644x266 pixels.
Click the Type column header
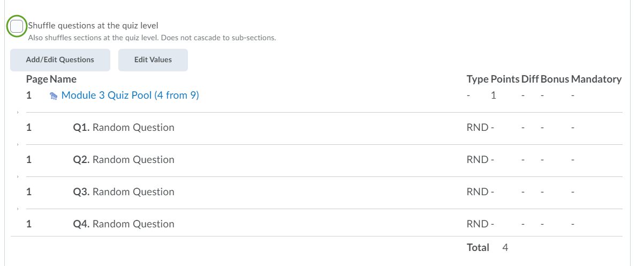click(477, 79)
